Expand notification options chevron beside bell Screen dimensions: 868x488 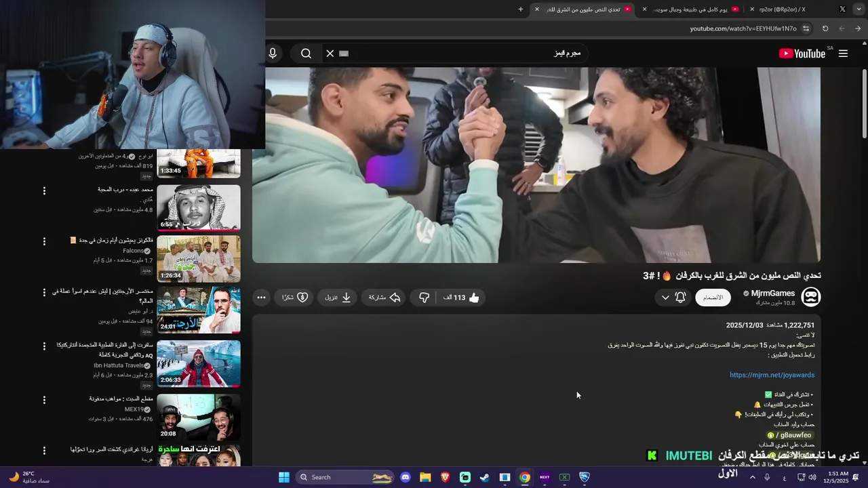click(x=665, y=298)
